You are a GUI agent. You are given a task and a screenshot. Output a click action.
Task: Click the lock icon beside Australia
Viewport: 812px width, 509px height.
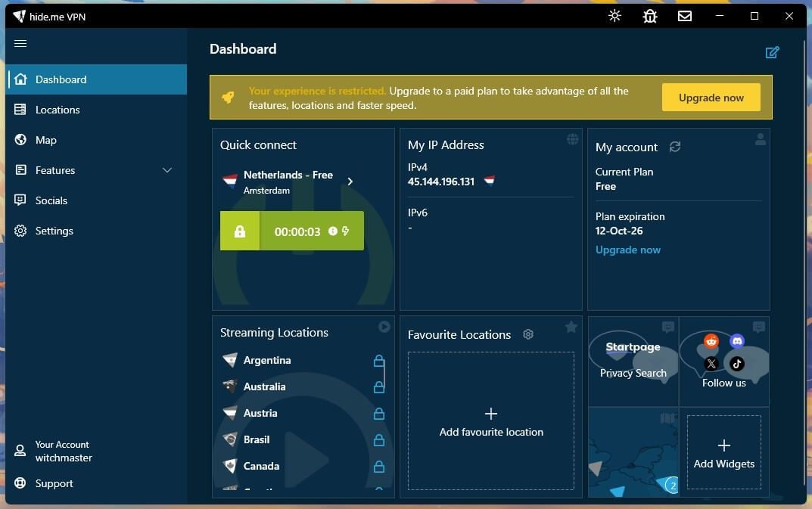379,386
